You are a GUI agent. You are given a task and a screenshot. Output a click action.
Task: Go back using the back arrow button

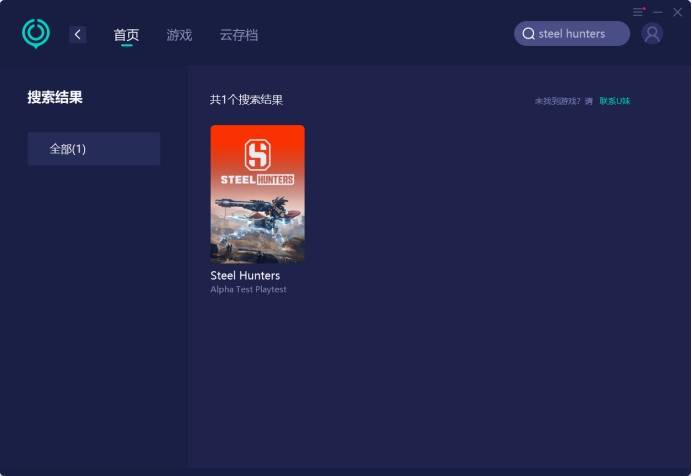[x=78, y=34]
